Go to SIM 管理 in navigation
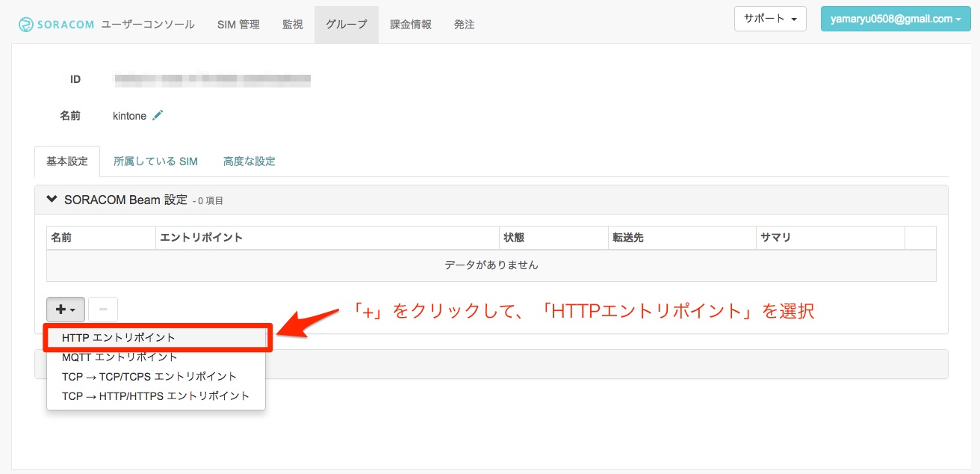The width and height of the screenshot is (980, 474). coord(238,25)
